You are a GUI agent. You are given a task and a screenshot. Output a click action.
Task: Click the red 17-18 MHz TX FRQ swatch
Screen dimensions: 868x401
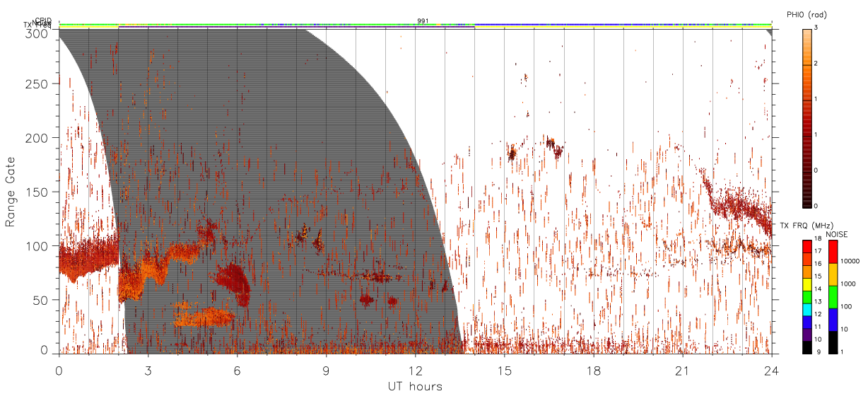tap(807, 245)
